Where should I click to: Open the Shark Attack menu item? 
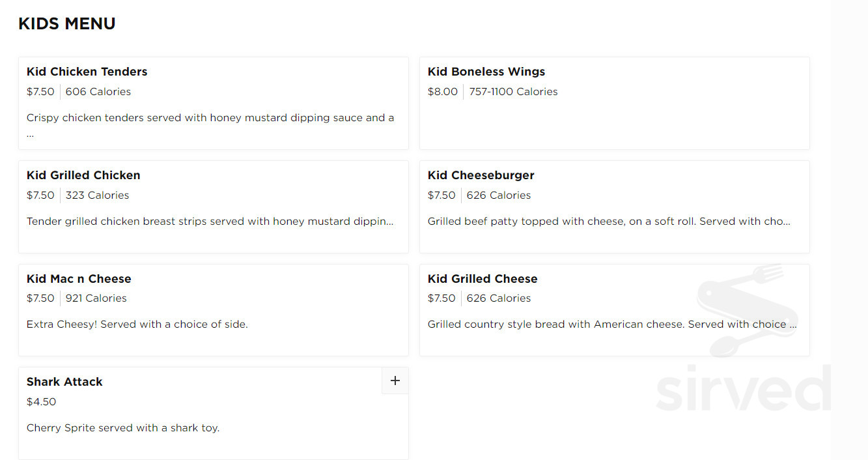[x=64, y=382]
